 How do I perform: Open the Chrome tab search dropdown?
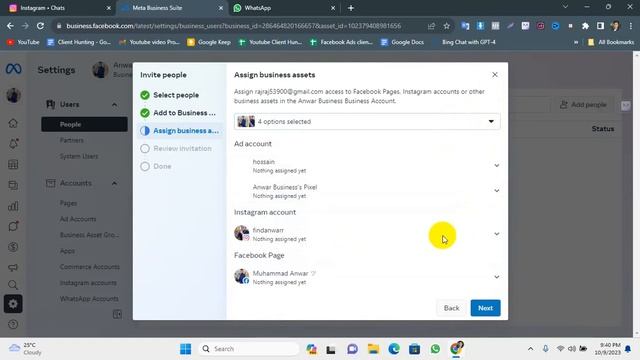565,7
